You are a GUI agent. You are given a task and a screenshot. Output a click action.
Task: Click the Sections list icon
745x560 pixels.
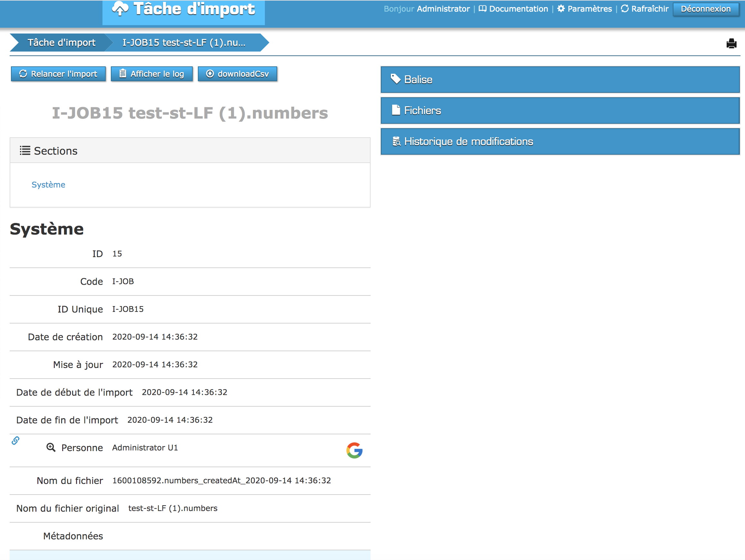coord(25,150)
